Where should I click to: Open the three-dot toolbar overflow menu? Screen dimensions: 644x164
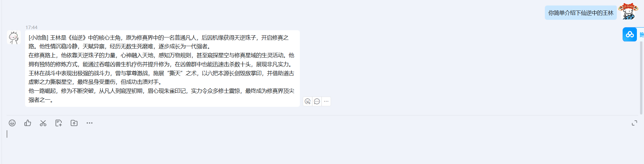(89, 123)
